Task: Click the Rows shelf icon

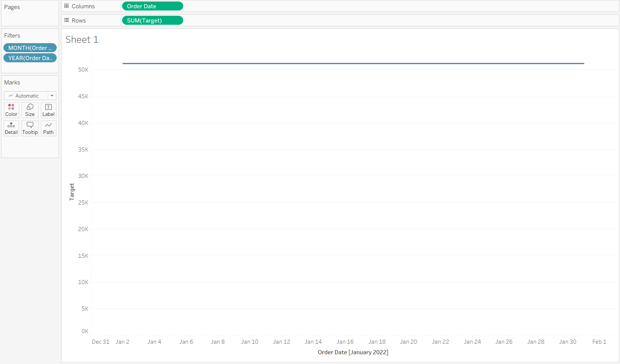Action: 66,20
